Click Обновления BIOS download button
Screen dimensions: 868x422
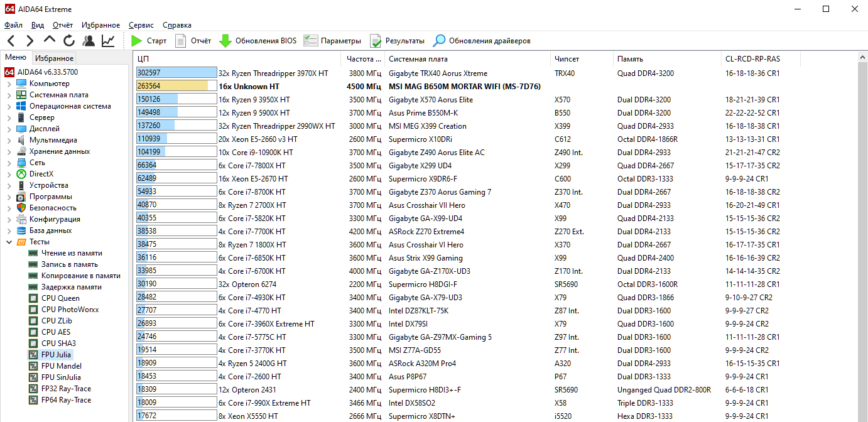(258, 41)
